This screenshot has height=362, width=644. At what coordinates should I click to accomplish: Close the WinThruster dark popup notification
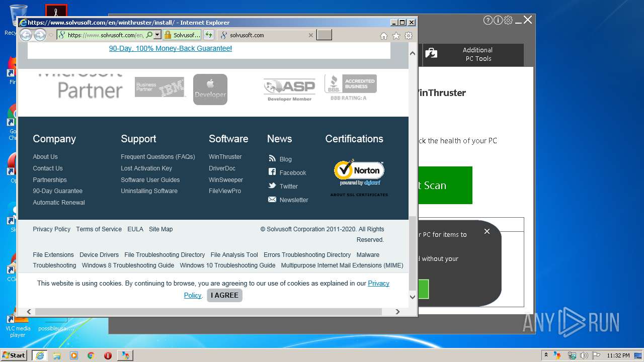pos(487,231)
